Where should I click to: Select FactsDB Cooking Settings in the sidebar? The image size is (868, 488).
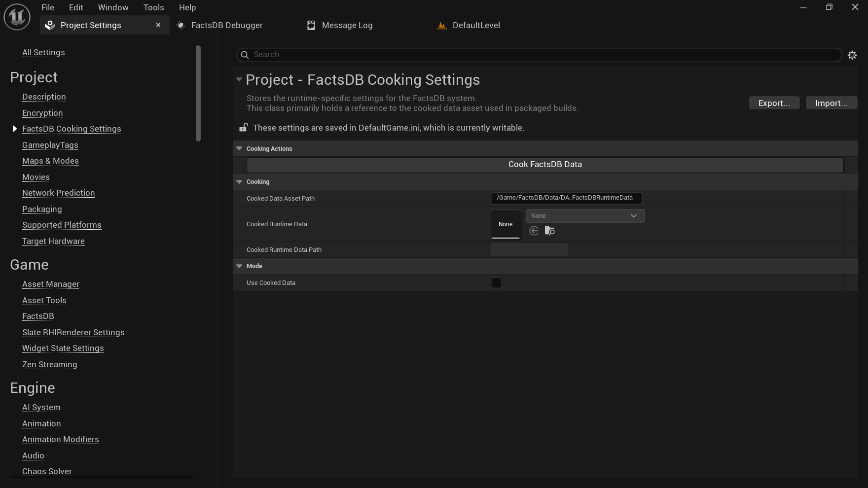coord(72,129)
